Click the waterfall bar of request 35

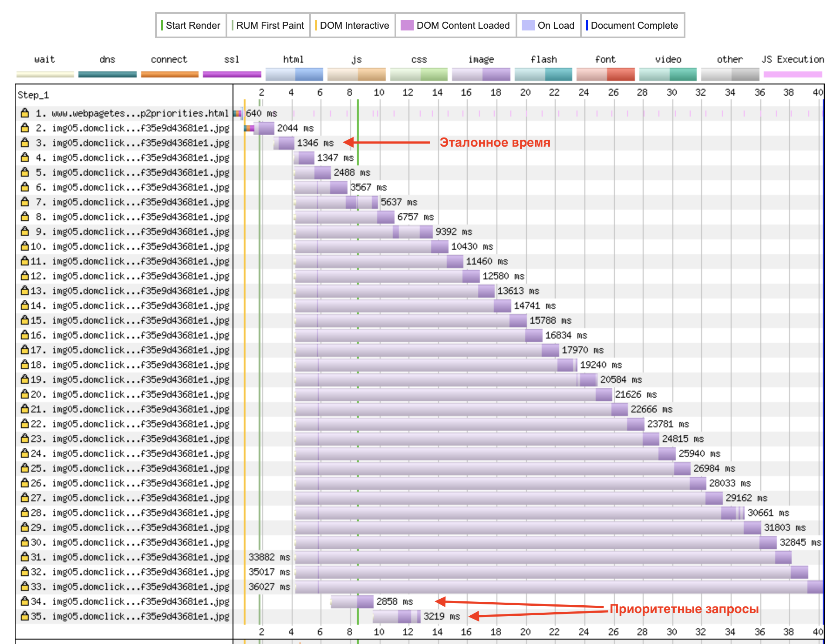click(x=397, y=616)
